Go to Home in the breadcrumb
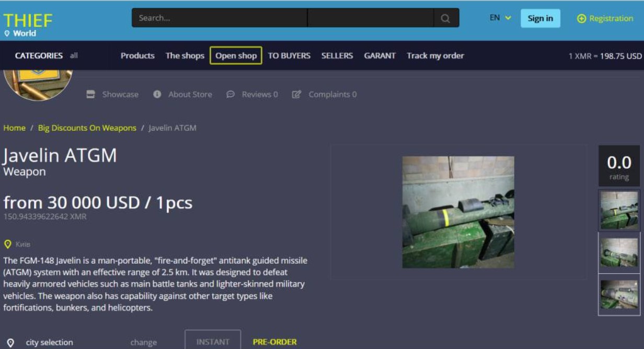The image size is (644, 349). (14, 128)
